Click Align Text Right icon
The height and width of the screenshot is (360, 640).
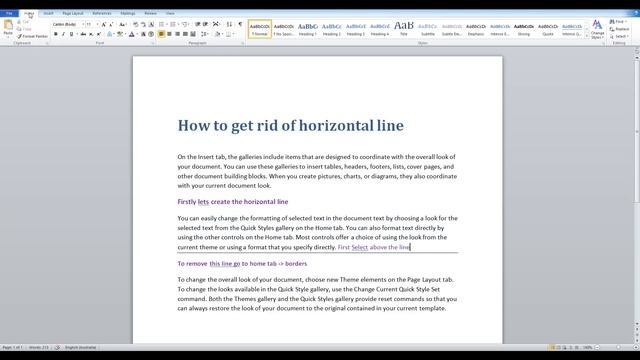[177, 34]
